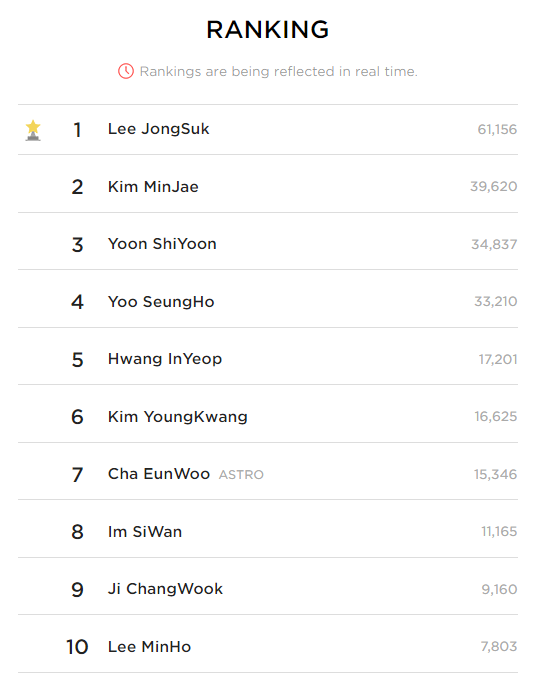Click the RANKING heading
This screenshot has width=549, height=676.
click(x=268, y=30)
